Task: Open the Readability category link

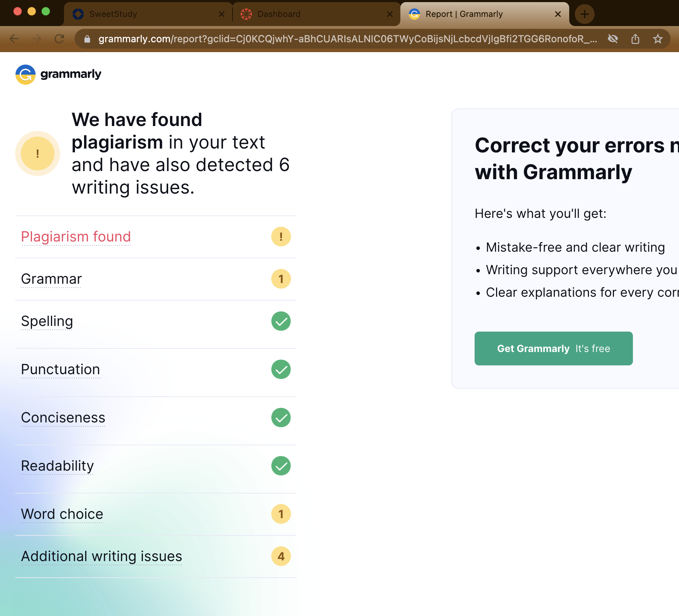Action: [x=58, y=466]
